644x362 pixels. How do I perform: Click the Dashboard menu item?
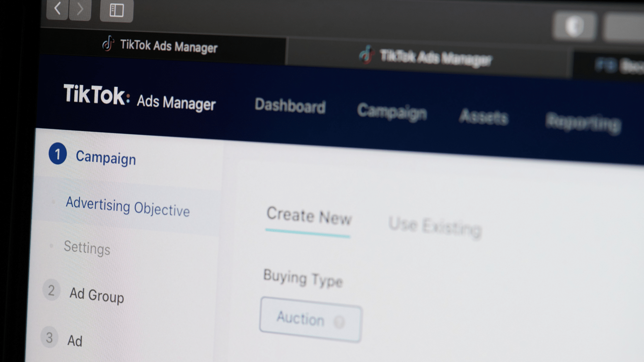290,107
